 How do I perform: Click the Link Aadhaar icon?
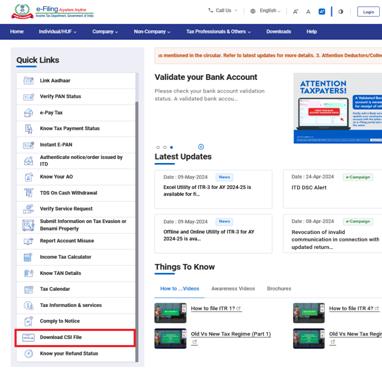pyautogui.click(x=28, y=80)
